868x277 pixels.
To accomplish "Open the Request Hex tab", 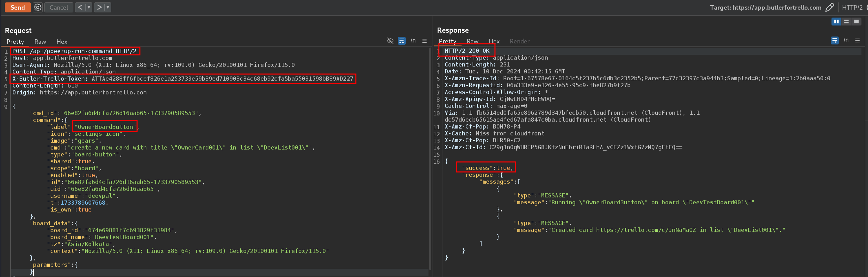I will (62, 42).
